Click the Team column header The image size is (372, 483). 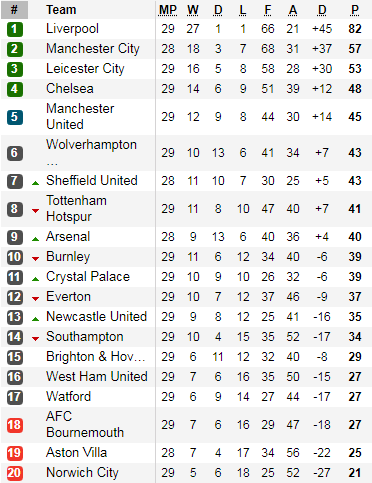point(61,10)
